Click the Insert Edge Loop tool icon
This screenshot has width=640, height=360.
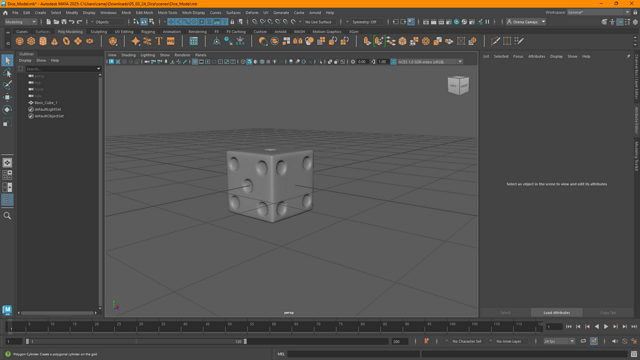pos(507,41)
